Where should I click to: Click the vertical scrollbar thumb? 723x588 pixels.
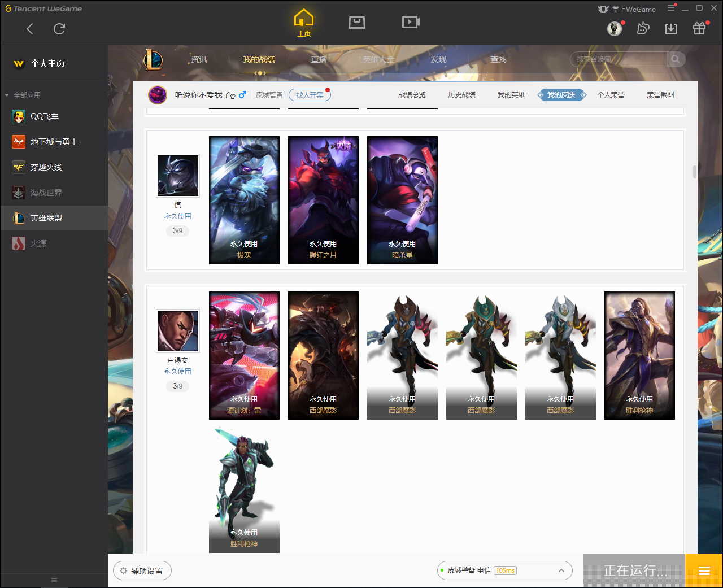coord(694,172)
